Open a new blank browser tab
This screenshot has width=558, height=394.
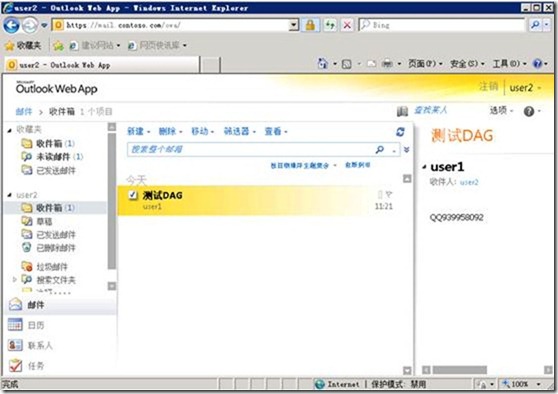point(210,65)
